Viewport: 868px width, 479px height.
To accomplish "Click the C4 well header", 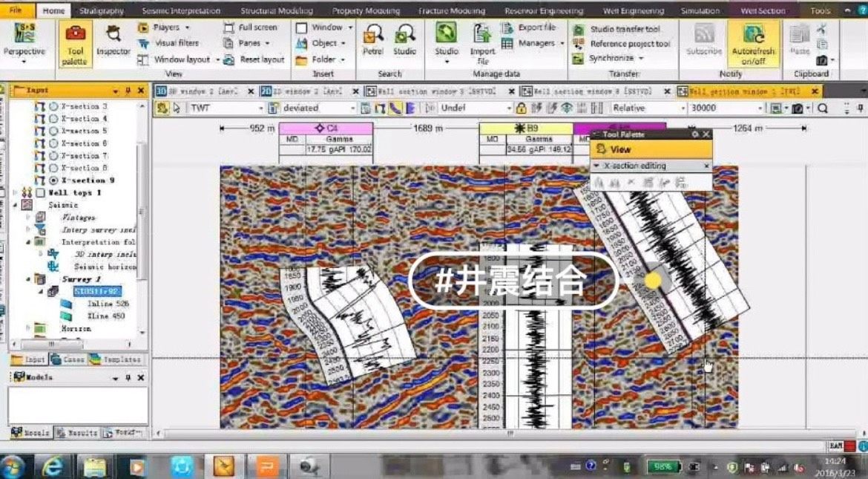I will click(326, 128).
